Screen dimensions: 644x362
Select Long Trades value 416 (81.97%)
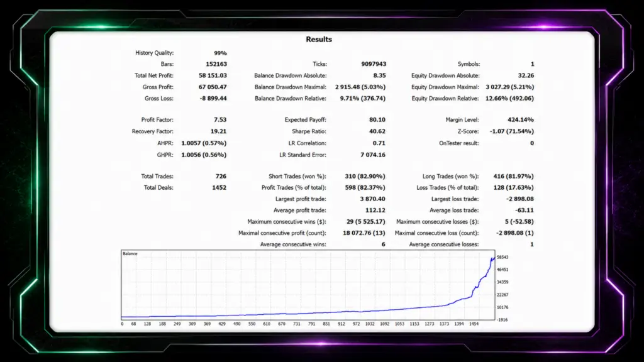pyautogui.click(x=513, y=176)
